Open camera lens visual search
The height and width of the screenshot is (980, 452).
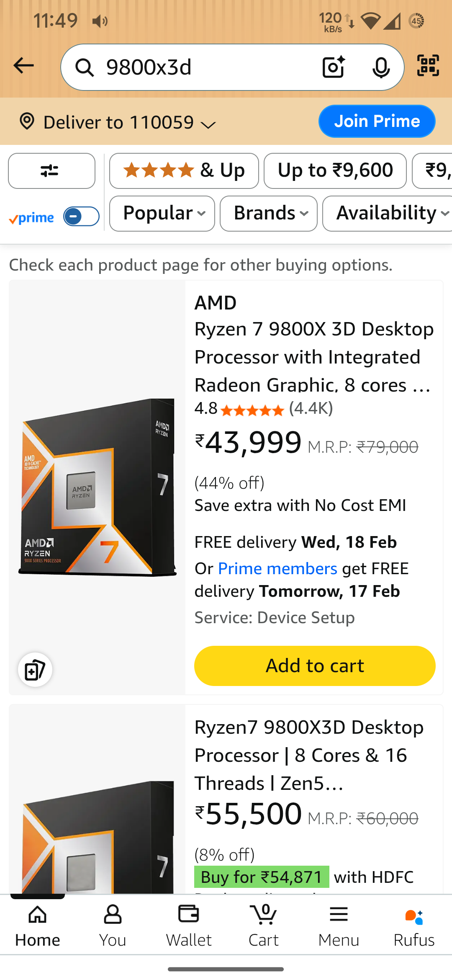[x=333, y=67]
